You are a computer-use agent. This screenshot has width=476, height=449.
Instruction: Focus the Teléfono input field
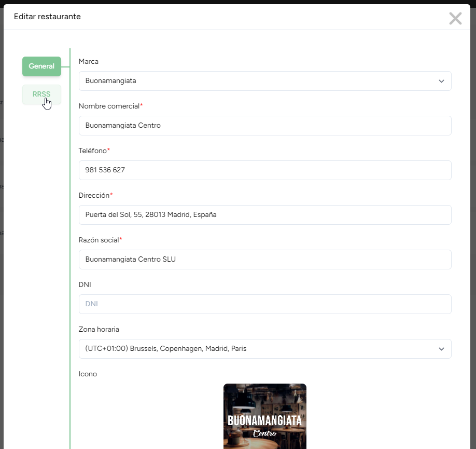click(x=265, y=170)
